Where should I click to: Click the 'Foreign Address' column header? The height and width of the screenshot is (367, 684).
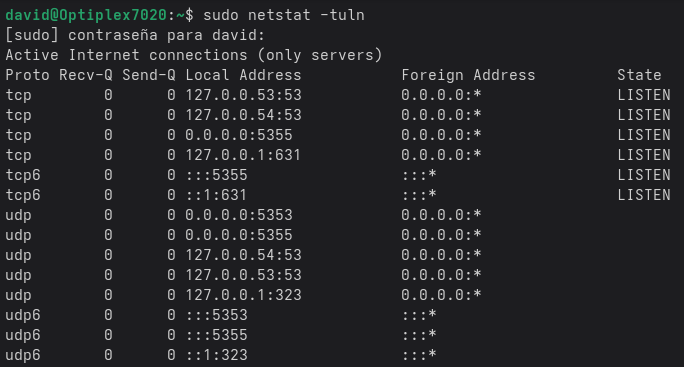coord(468,75)
